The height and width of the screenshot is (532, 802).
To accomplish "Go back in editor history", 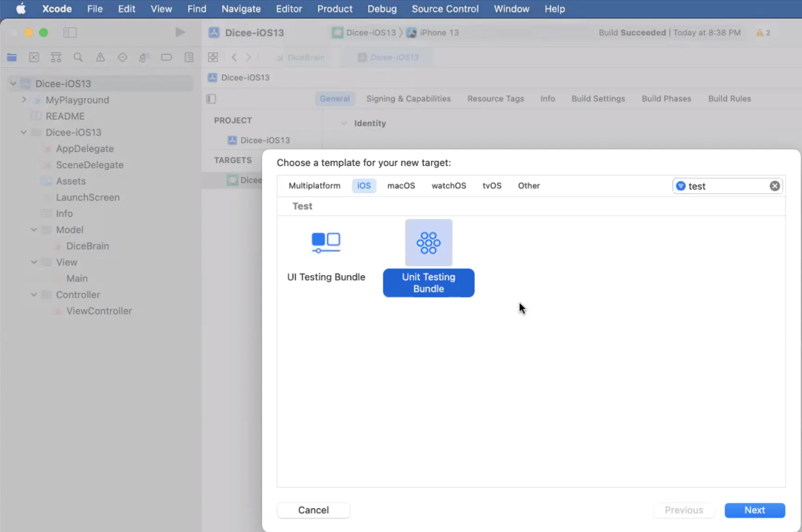I will [234, 57].
